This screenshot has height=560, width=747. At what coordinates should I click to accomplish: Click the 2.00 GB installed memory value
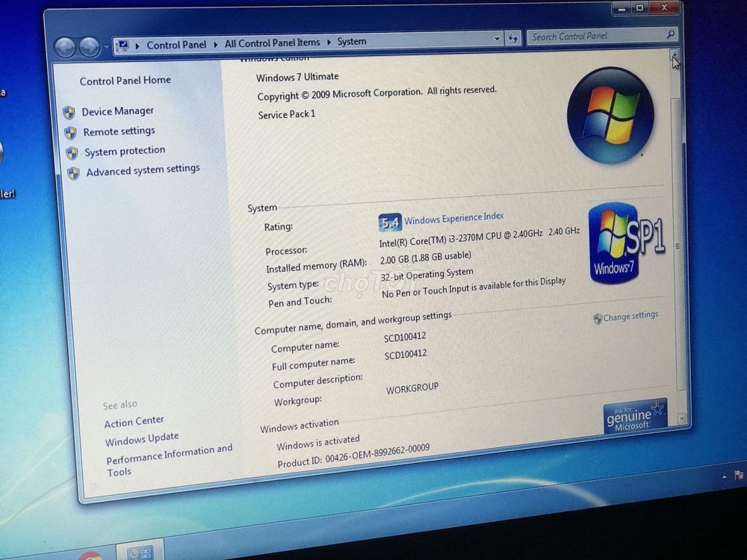point(426,258)
